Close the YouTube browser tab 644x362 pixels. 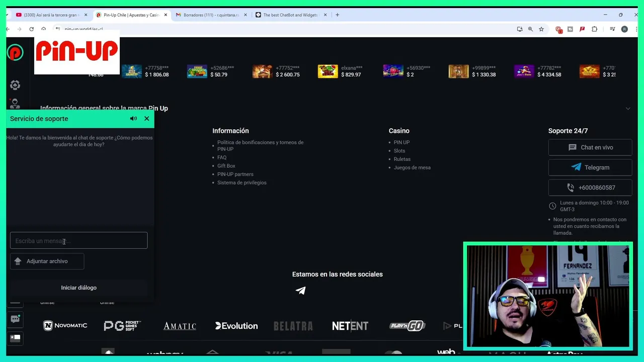[x=85, y=15]
